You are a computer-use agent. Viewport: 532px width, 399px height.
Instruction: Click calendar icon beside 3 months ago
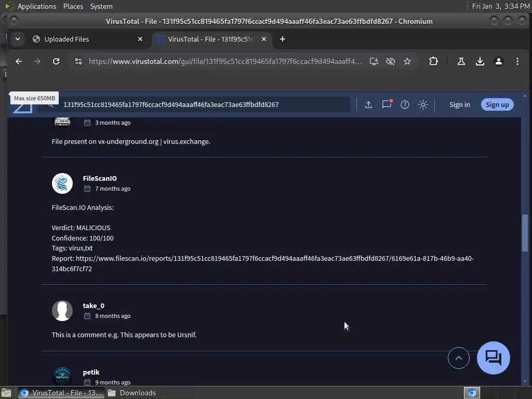click(x=87, y=123)
